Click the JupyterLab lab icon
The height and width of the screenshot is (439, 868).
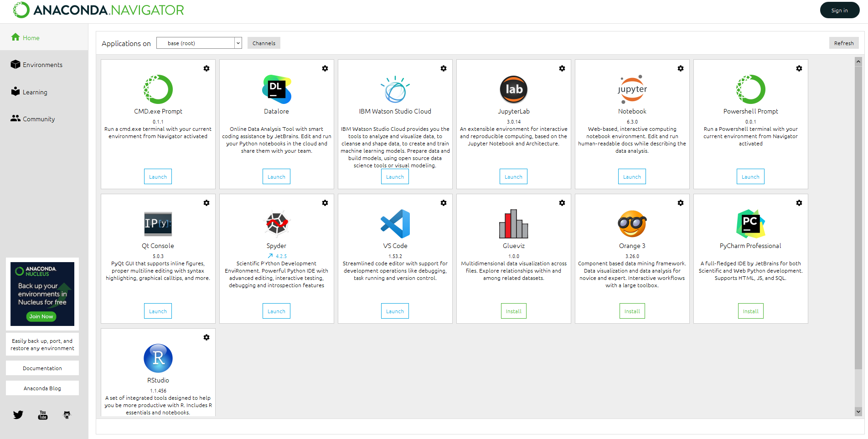(x=514, y=89)
